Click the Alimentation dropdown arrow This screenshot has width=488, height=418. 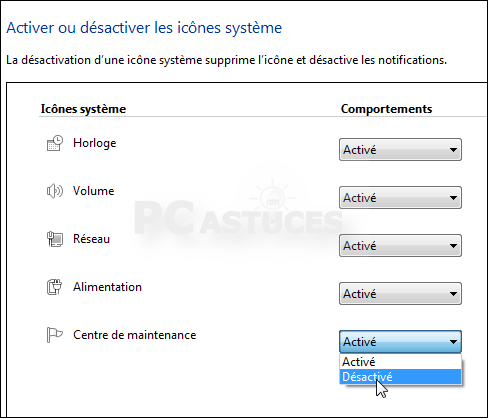click(453, 294)
